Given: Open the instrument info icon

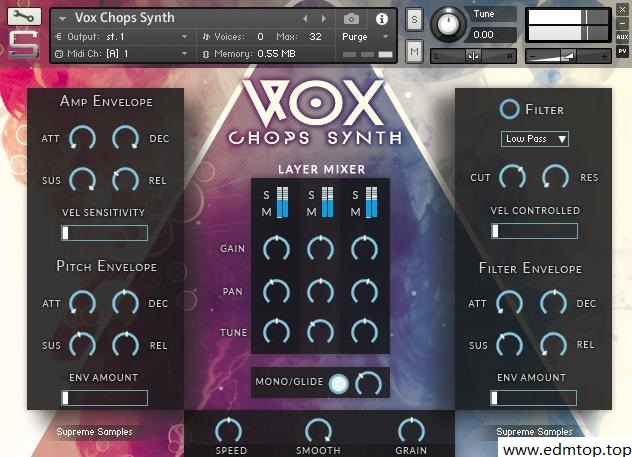Looking at the screenshot, I should pos(381,18).
